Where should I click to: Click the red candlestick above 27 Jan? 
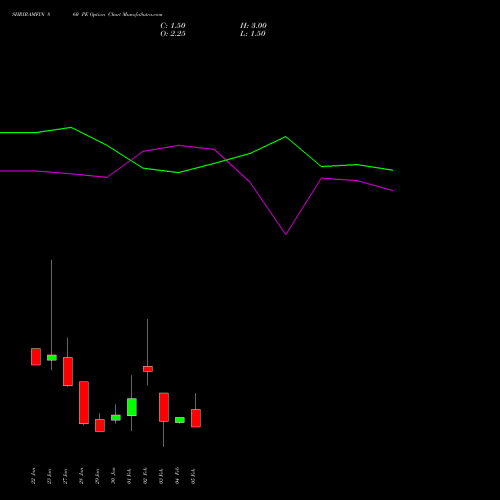(68, 371)
